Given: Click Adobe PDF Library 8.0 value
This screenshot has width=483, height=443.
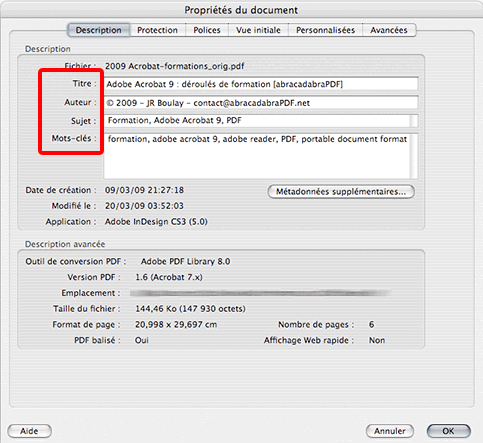Looking at the screenshot, I should pos(185,261).
